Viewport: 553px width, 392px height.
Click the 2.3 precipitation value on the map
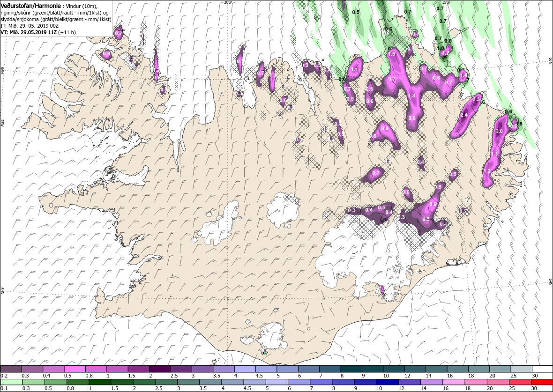point(476,100)
